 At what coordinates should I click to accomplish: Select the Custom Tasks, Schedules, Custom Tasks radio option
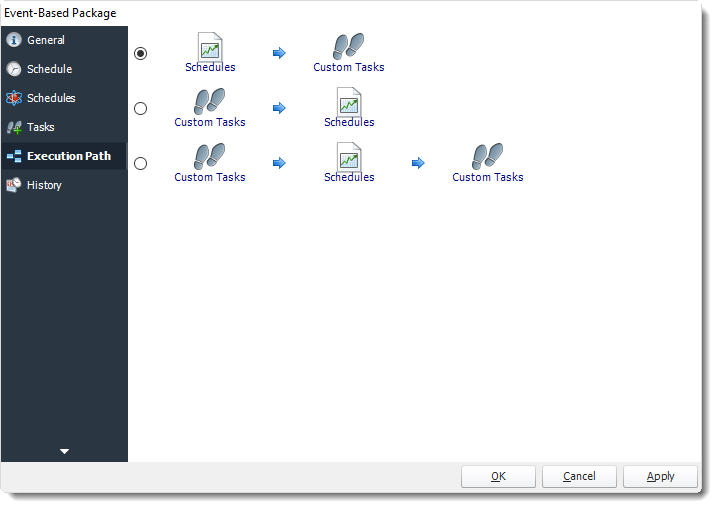140,163
